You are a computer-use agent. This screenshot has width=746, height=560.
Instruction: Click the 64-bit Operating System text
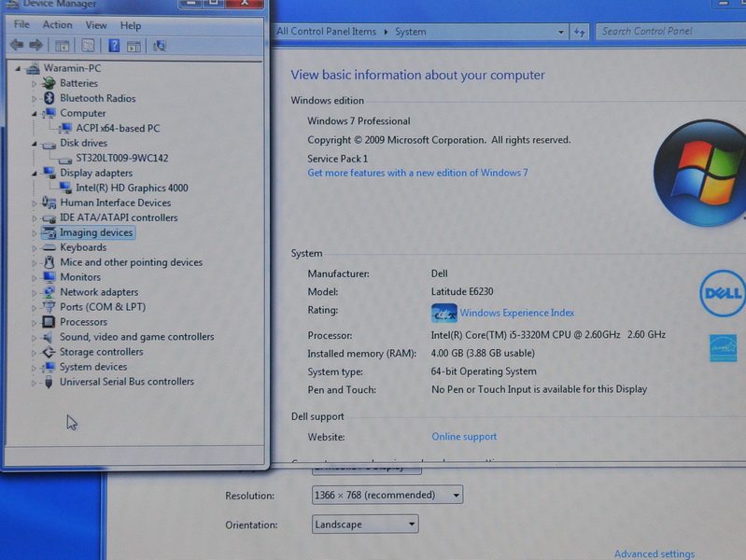pos(484,371)
